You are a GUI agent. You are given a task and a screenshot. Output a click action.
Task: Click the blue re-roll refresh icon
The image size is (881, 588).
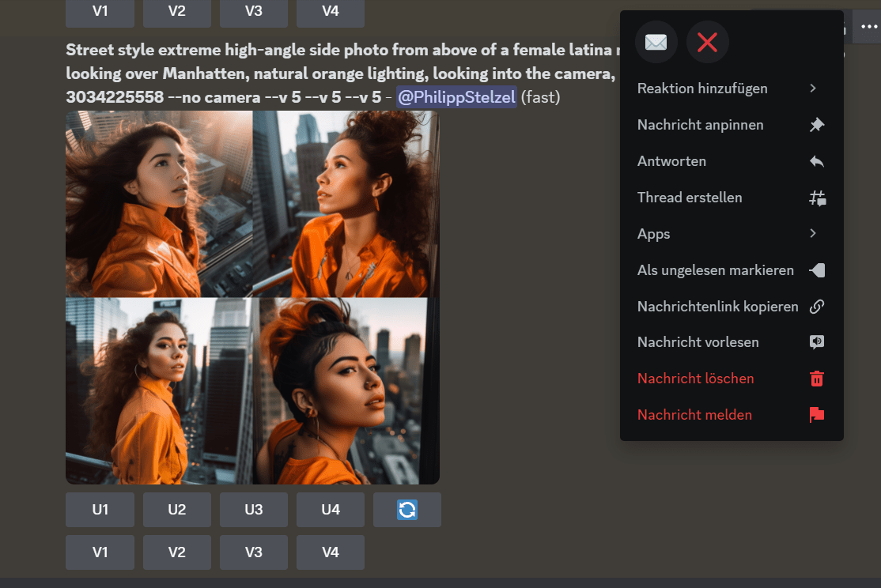(x=406, y=510)
